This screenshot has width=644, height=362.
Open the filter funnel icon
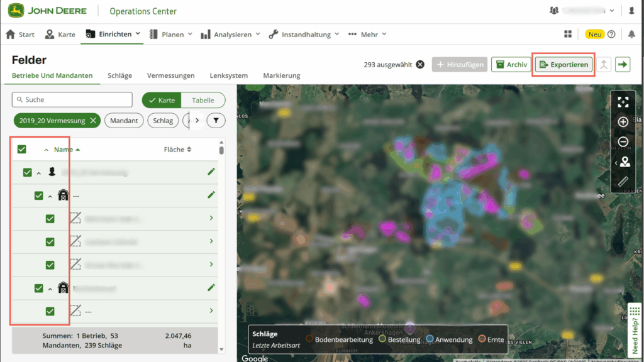[x=216, y=120]
